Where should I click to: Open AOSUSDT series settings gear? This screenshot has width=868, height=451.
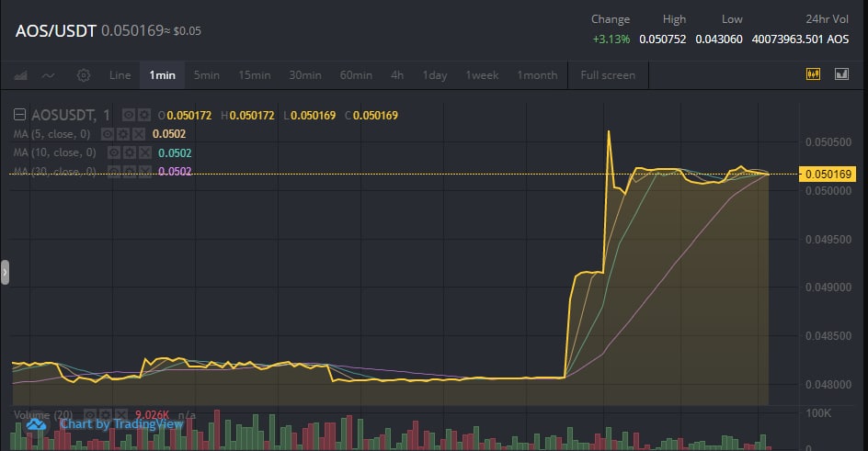click(x=144, y=115)
